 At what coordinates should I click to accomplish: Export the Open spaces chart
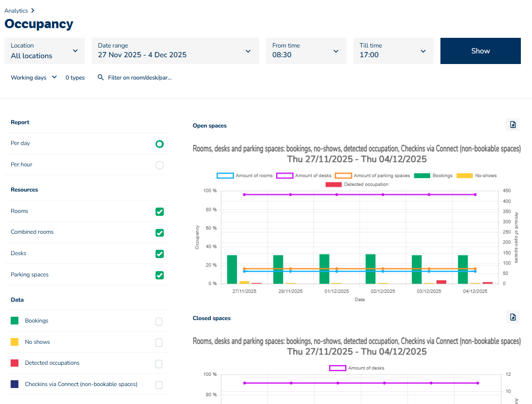coord(513,125)
